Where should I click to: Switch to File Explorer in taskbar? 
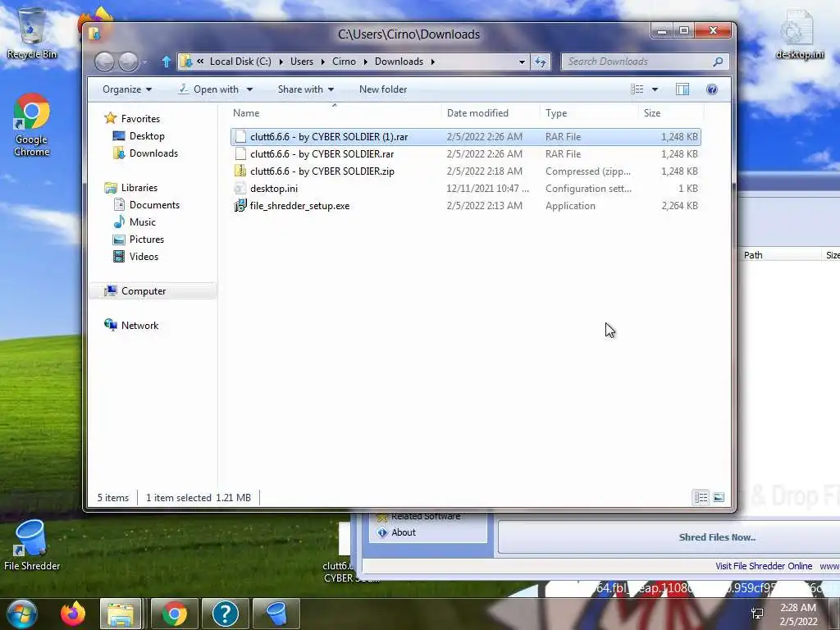pyautogui.click(x=121, y=614)
